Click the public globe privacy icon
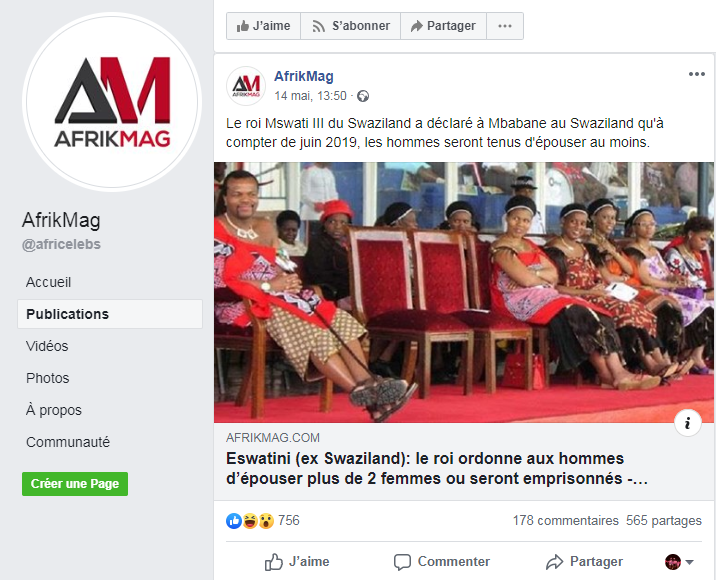This screenshot has height=580, width=716. (x=363, y=96)
